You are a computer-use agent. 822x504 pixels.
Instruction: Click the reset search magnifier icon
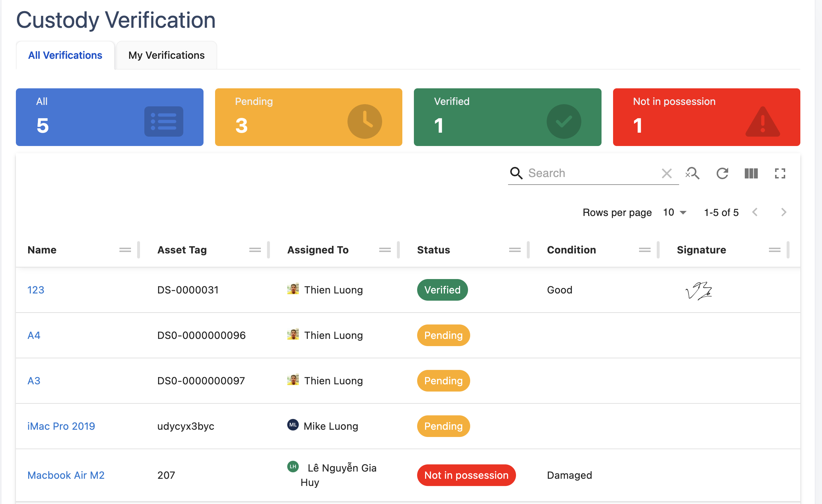point(692,173)
